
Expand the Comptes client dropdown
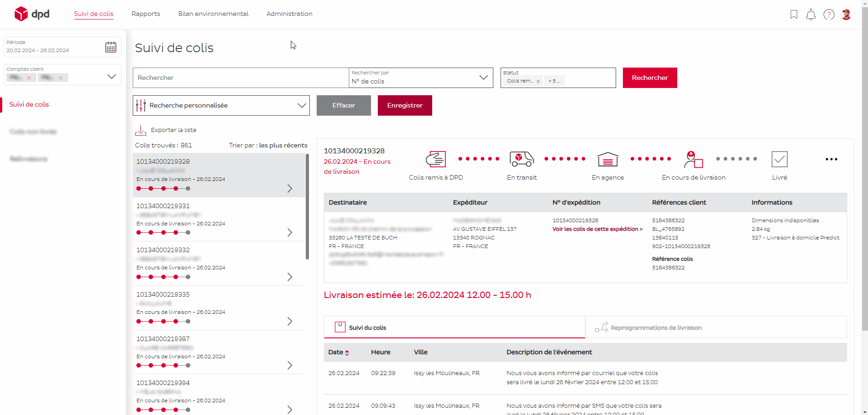[111, 76]
